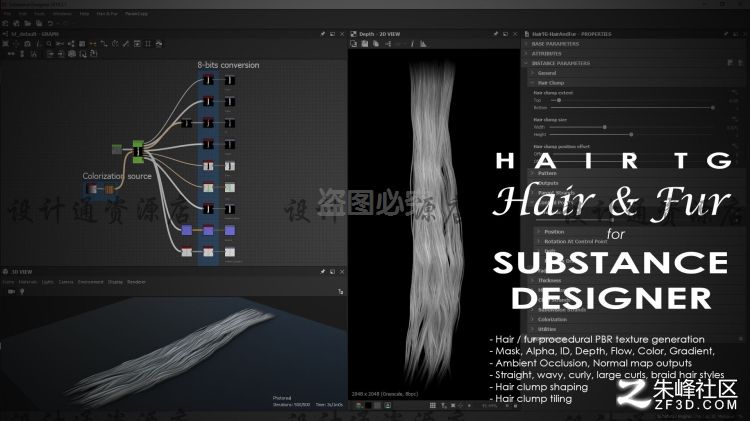Open Display menu in 3D view

point(115,282)
